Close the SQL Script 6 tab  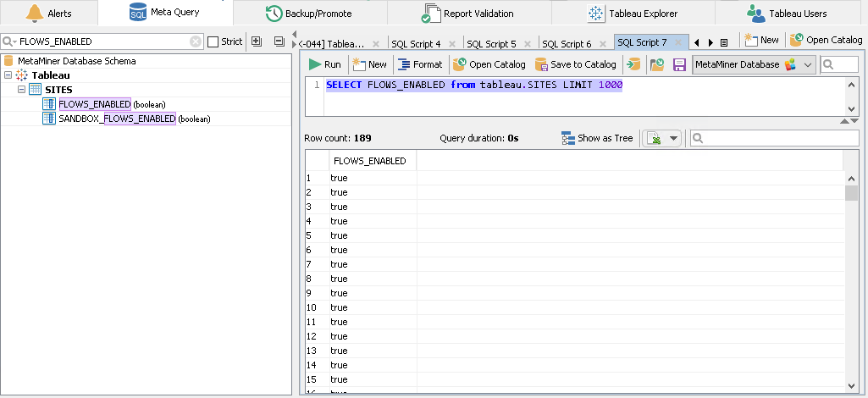602,43
